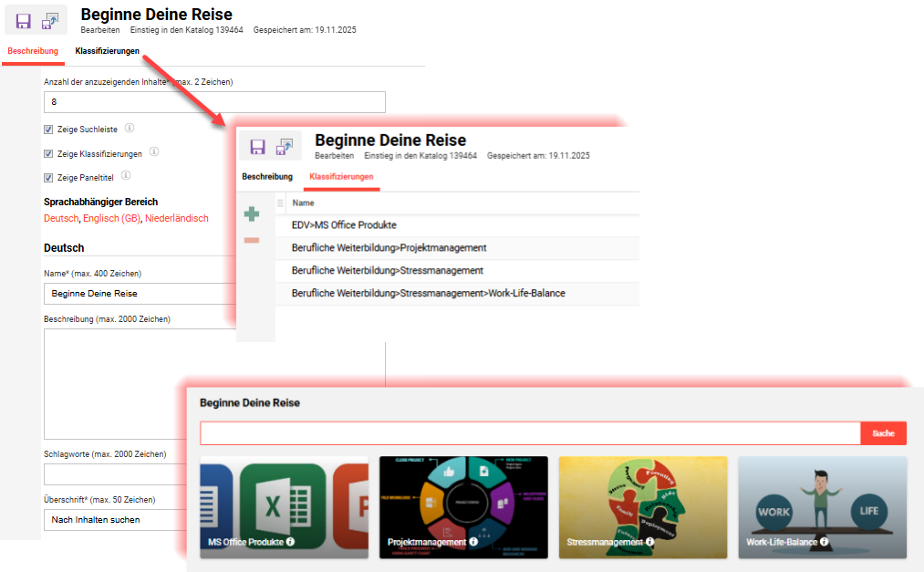Viewport: 924px width, 572px height.
Task: Select the Niederländisch language link
Action: (x=176, y=219)
